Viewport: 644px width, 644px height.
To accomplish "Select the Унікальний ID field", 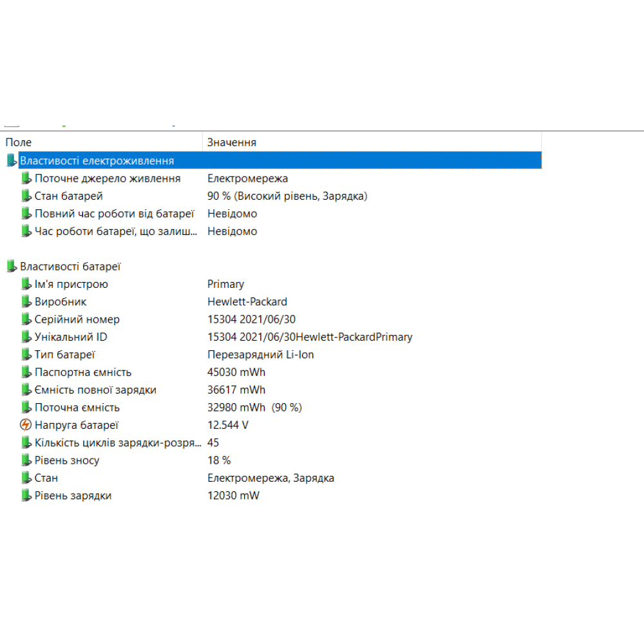I will tap(71, 337).
